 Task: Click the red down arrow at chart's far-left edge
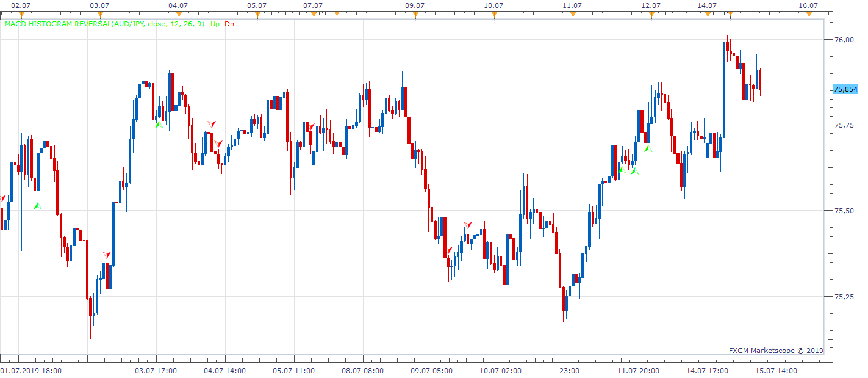pyautogui.click(x=2, y=199)
